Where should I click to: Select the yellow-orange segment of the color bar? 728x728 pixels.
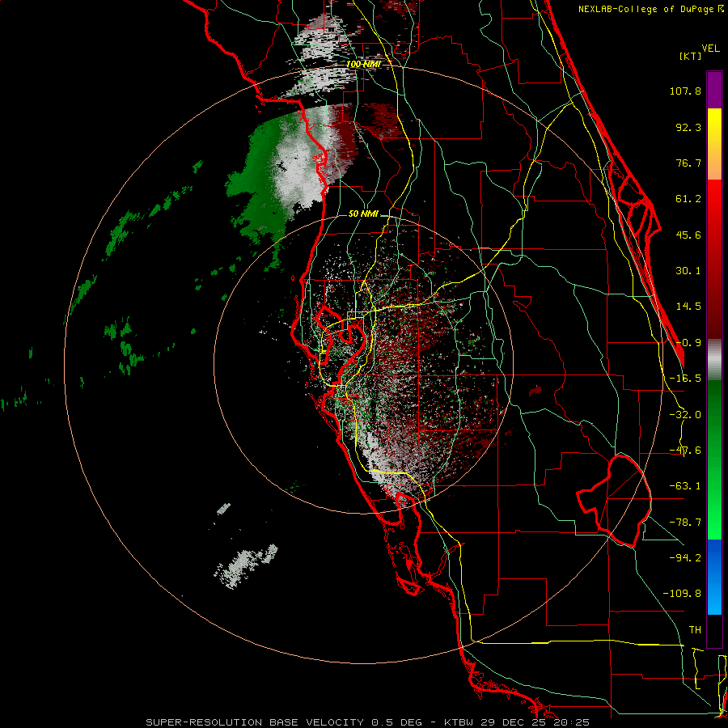pyautogui.click(x=714, y=144)
